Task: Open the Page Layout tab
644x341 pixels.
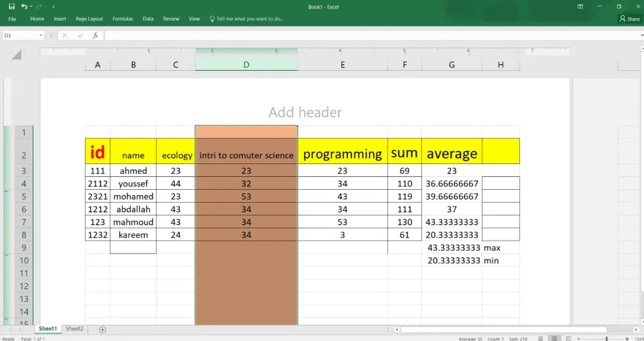Action: click(x=89, y=19)
